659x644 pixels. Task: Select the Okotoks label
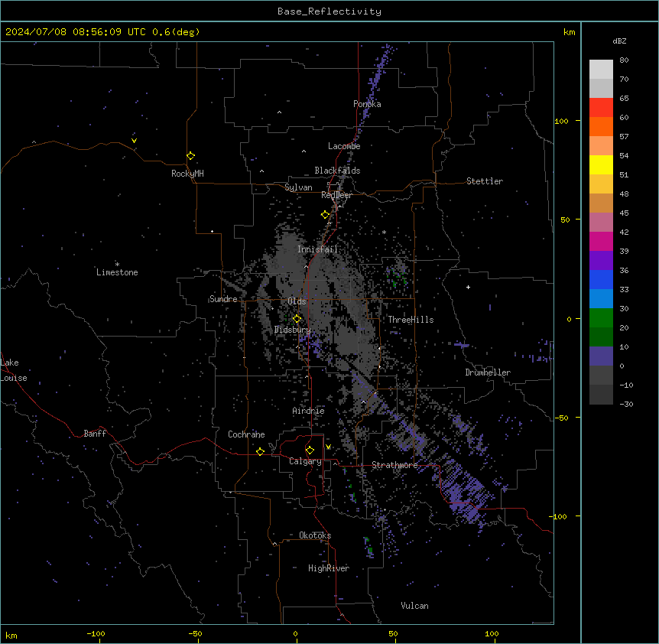[315, 535]
